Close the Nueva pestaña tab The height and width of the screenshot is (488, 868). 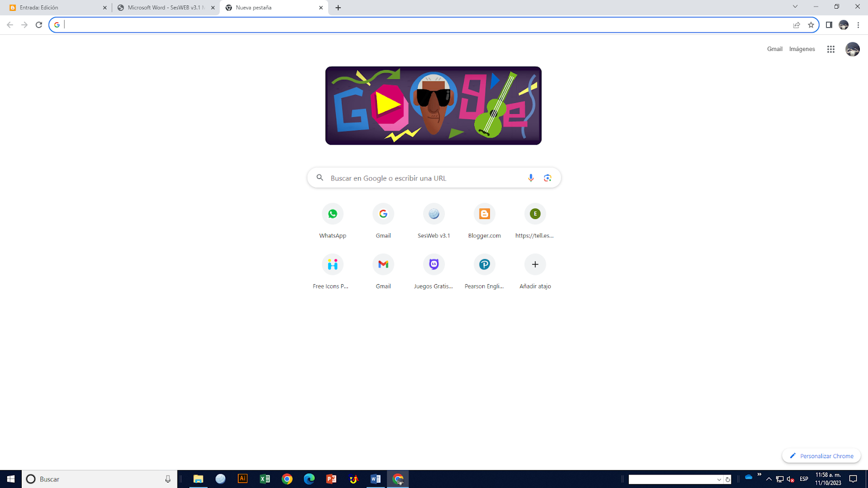[321, 8]
